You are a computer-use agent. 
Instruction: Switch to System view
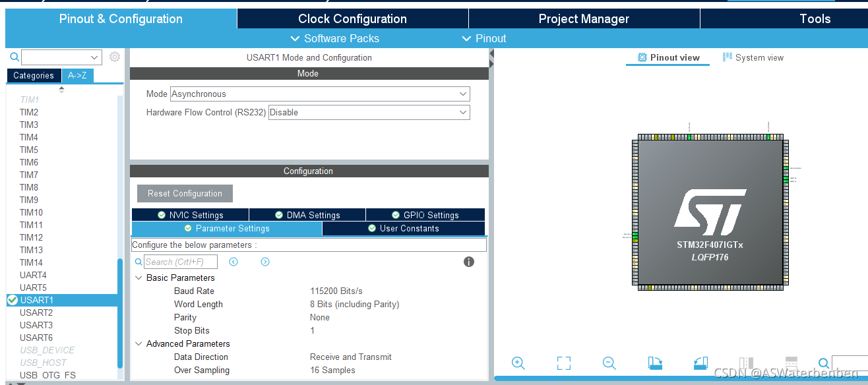coord(753,57)
